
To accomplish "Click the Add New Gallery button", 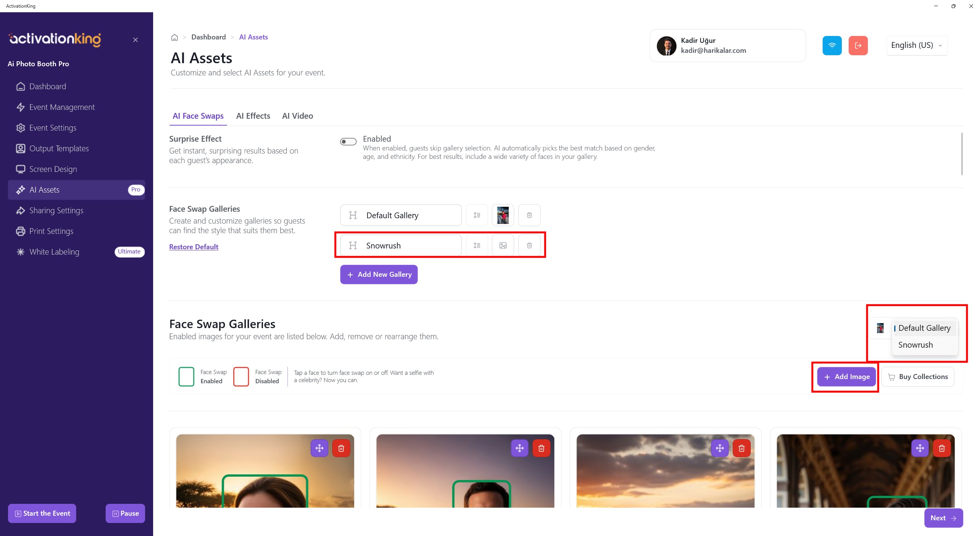I will (x=379, y=275).
